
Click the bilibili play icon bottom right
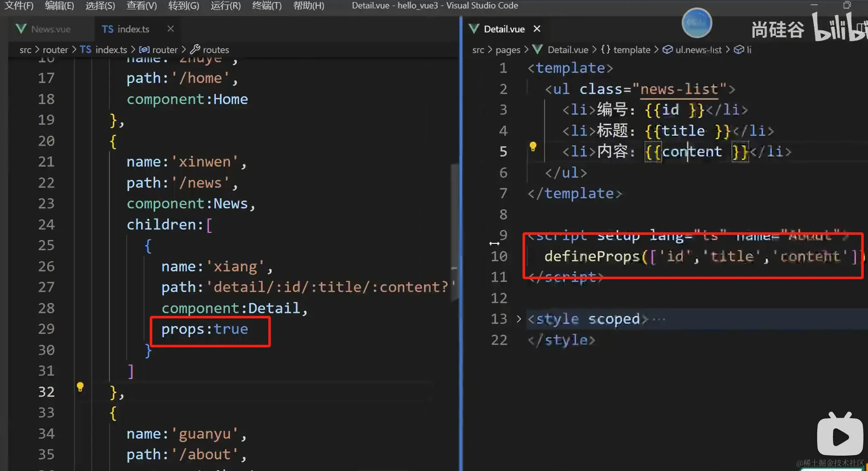click(x=839, y=436)
